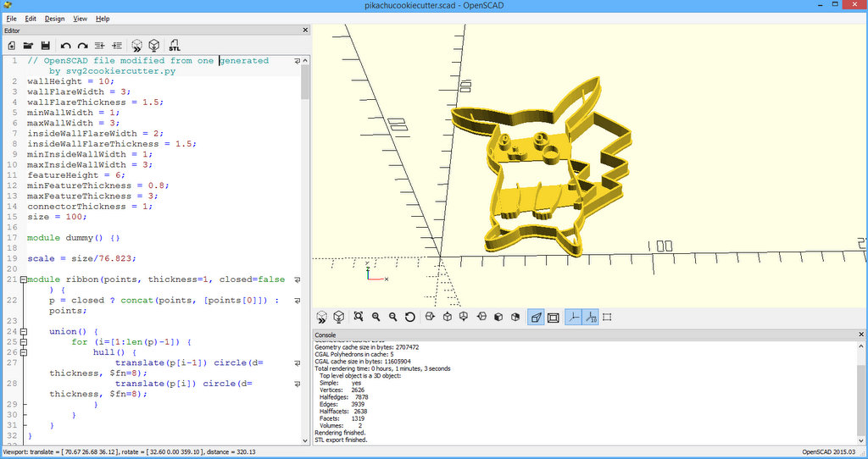Click the 'Facets: 1319' console entry
Viewport: 868px width, 459px height.
(x=342, y=418)
